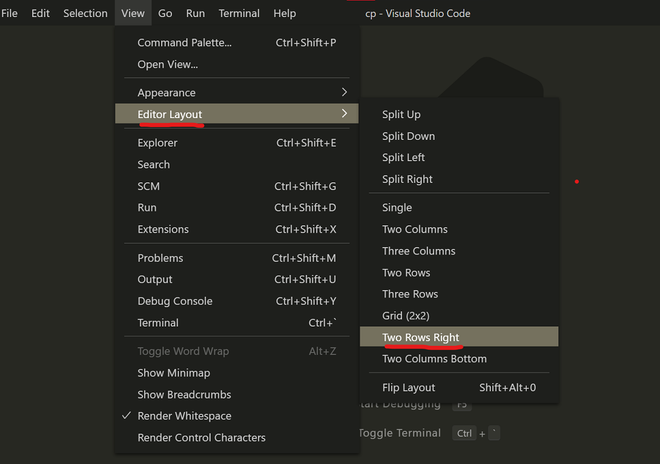Open the Help menu
660x464 pixels.
click(x=285, y=13)
